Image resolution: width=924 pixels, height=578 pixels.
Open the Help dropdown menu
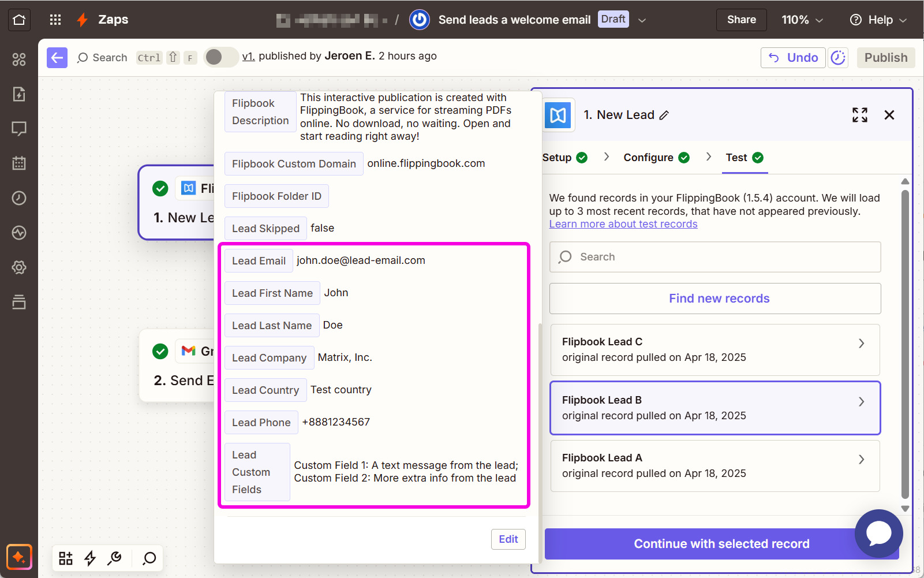878,20
